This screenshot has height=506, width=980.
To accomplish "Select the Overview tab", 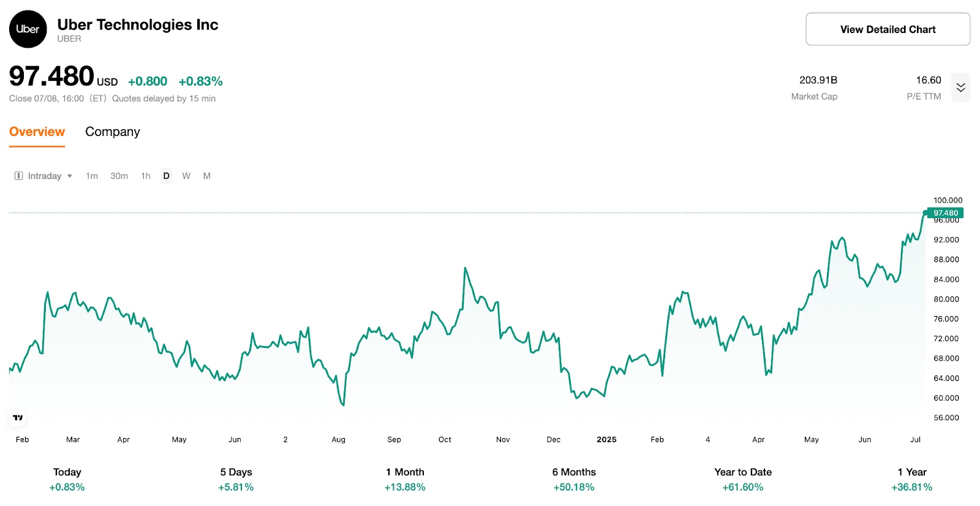I will click(37, 131).
